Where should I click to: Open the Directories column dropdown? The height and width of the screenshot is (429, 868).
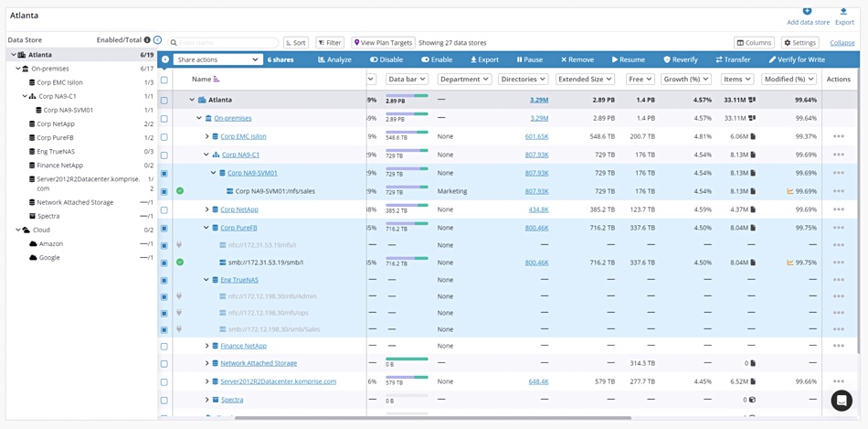click(x=524, y=80)
